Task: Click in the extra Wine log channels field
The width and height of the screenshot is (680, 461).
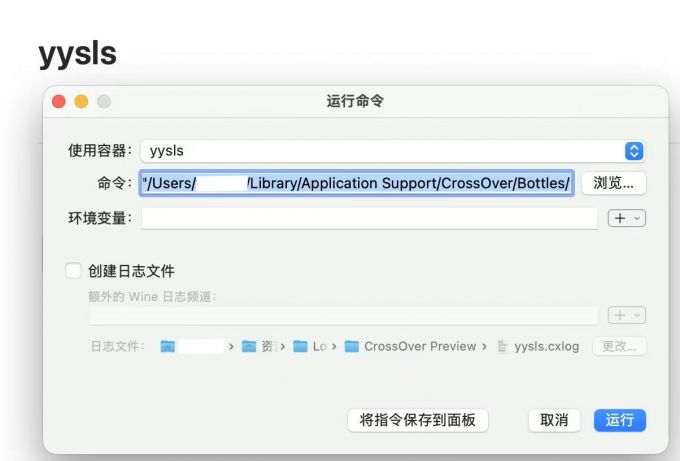Action: tap(343, 315)
